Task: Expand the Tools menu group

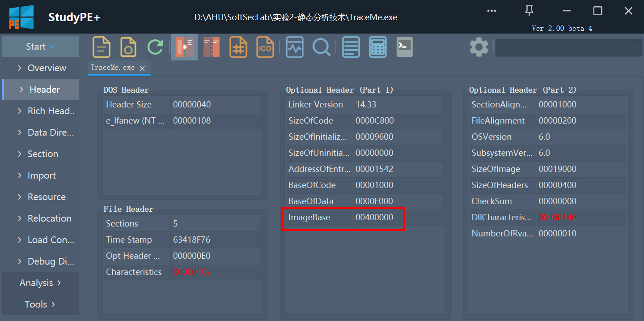Action: (x=40, y=304)
